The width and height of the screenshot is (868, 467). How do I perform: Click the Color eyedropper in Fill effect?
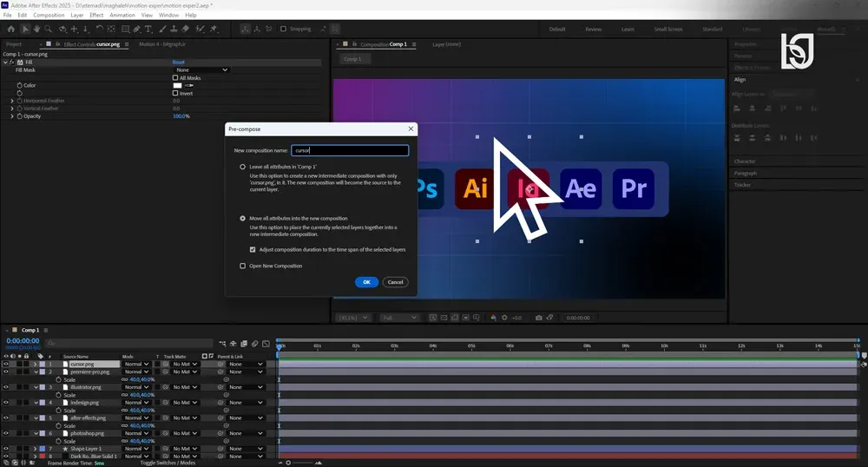(x=188, y=85)
